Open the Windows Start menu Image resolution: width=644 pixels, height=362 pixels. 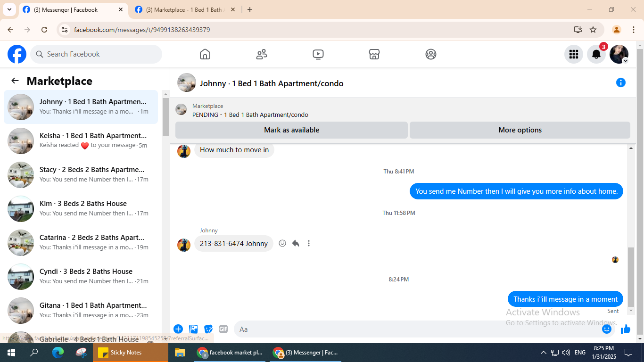click(x=11, y=353)
